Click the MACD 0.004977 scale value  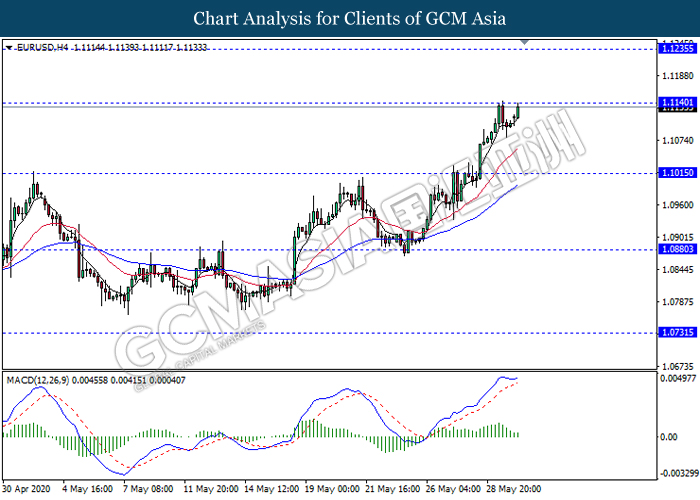point(678,379)
